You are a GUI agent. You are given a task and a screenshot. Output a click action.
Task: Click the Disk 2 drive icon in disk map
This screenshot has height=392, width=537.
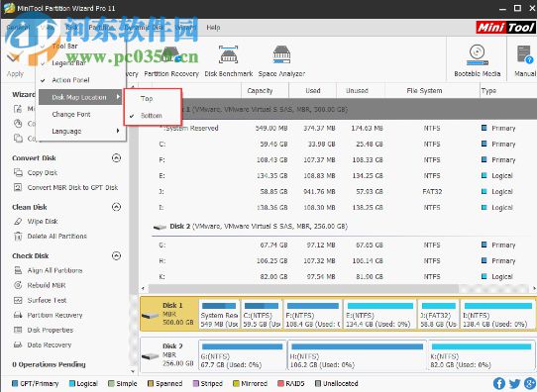pos(150,356)
